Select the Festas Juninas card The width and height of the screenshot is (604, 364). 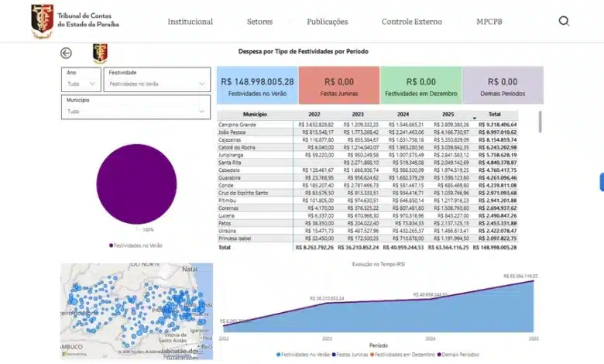coord(338,85)
